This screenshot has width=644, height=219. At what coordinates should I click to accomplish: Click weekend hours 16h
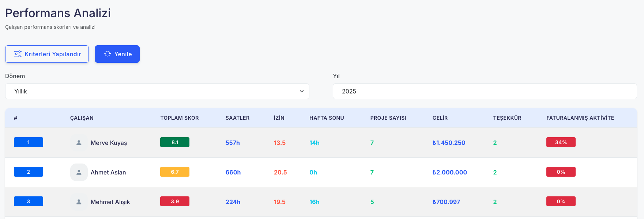point(315,202)
